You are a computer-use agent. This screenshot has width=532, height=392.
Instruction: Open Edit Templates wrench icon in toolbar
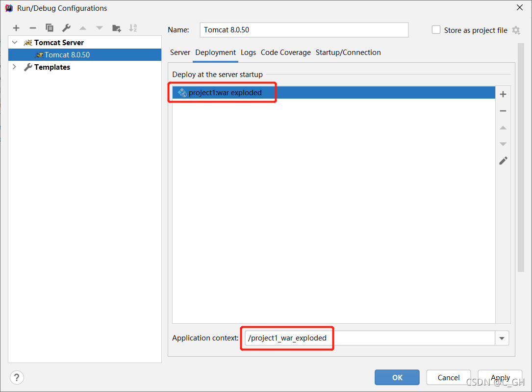(66, 28)
